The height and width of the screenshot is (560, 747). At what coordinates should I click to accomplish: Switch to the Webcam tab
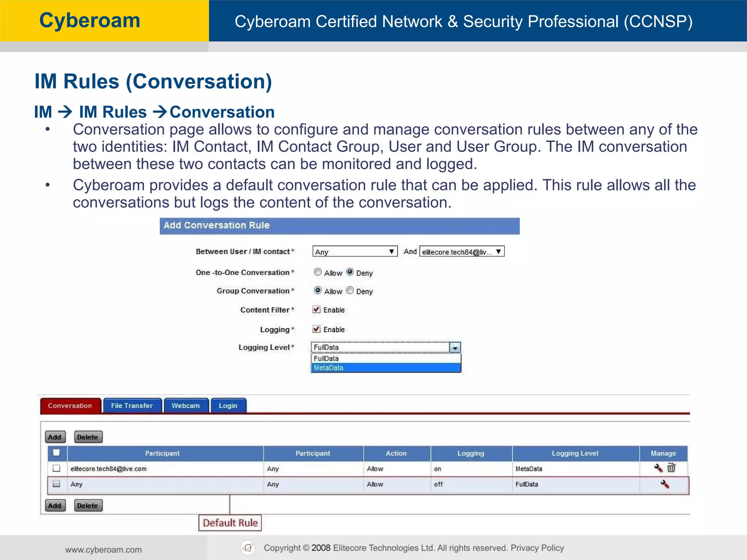point(186,406)
